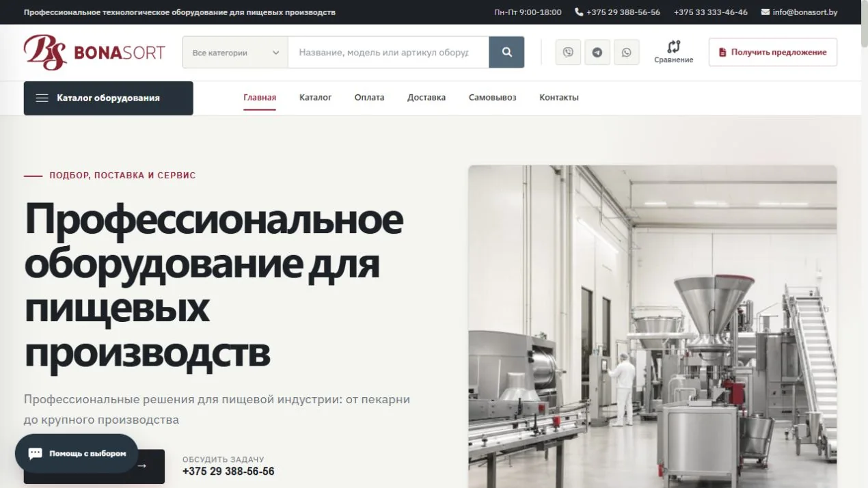This screenshot has height=488, width=868.
Task: Open the Самовывоз page
Action: click(493, 97)
